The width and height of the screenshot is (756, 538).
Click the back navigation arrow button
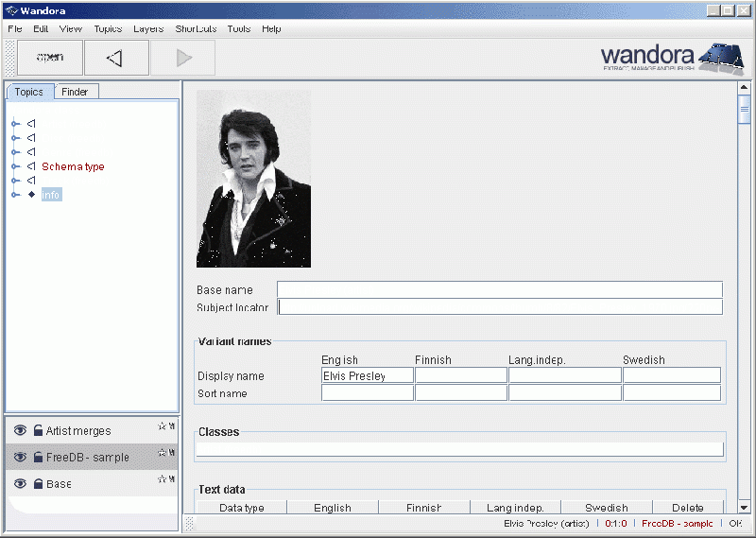click(115, 58)
